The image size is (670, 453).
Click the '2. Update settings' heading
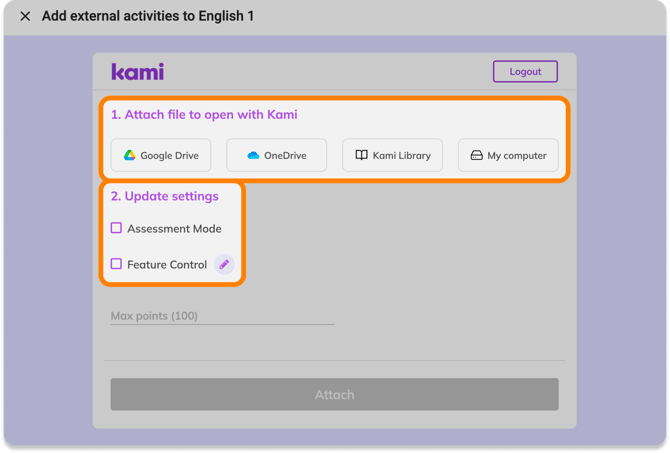pos(165,196)
